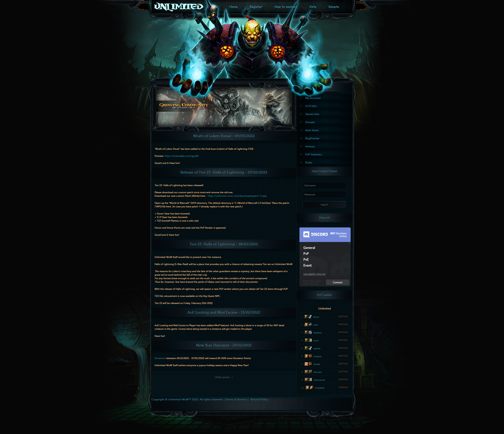Open the sidebar Donate link
The width and height of the screenshot is (504, 434).
click(x=310, y=122)
